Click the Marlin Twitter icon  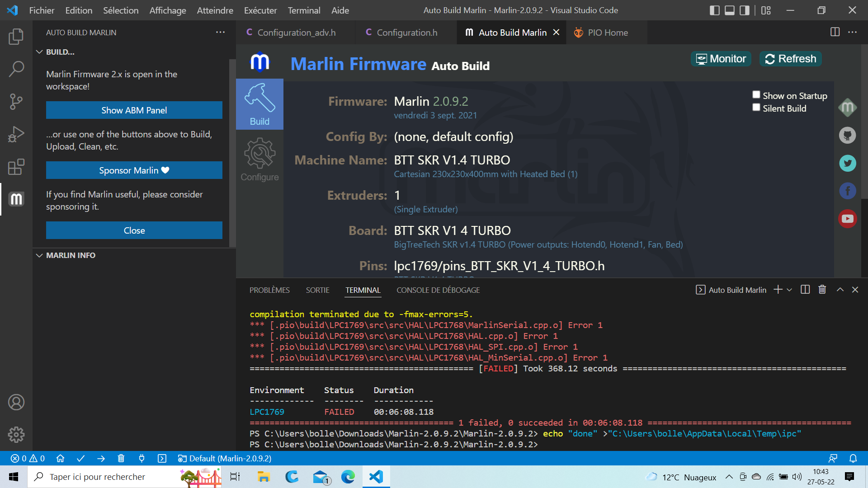[x=847, y=163]
